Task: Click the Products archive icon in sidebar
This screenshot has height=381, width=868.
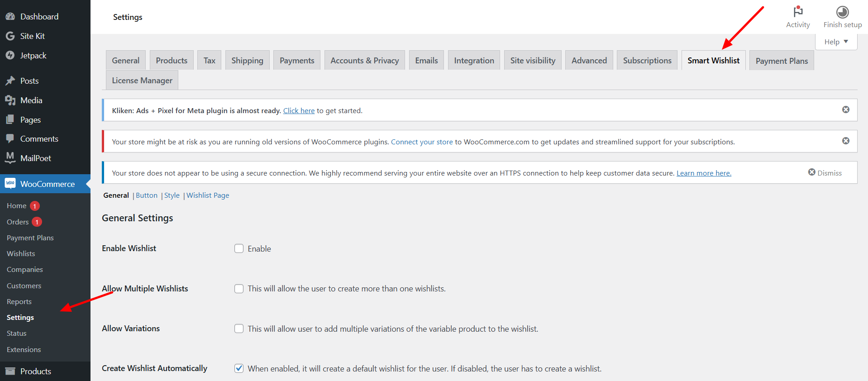Action: pyautogui.click(x=10, y=371)
